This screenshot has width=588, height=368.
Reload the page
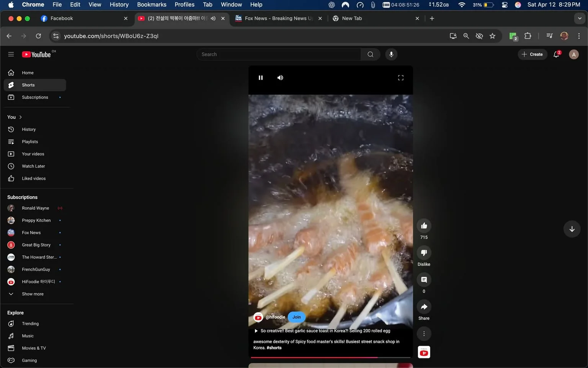click(x=38, y=36)
